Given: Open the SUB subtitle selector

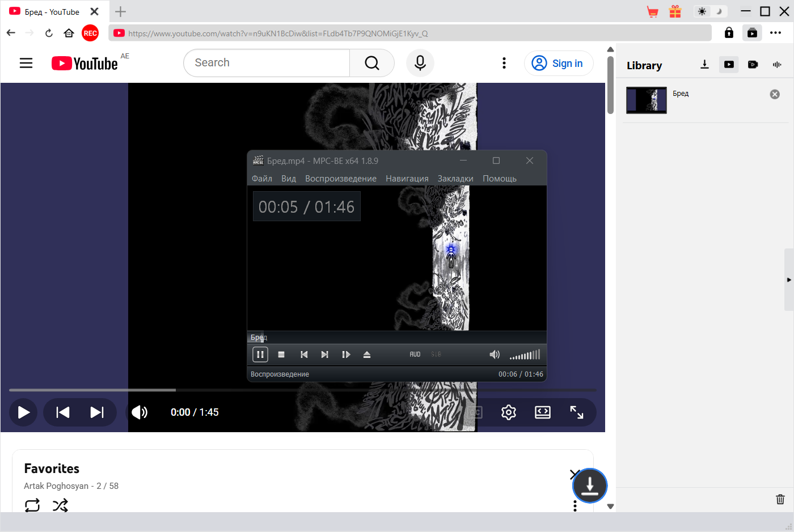Looking at the screenshot, I should pyautogui.click(x=436, y=354).
